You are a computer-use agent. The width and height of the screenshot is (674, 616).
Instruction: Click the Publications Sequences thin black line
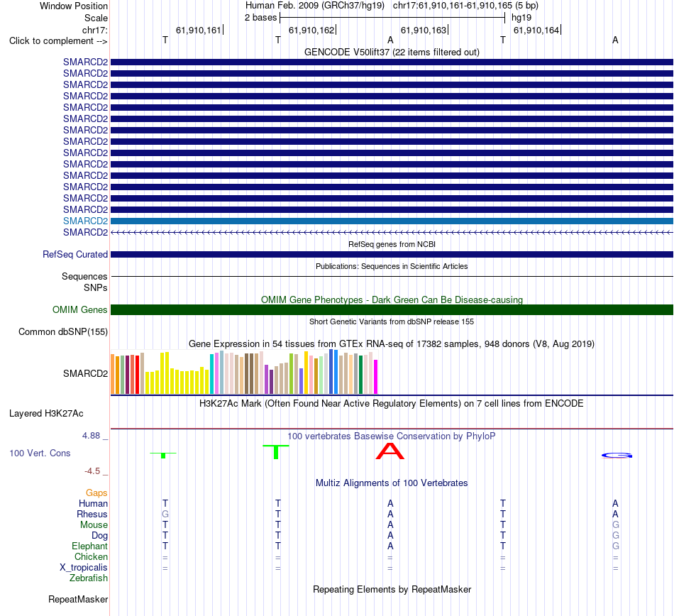tap(392, 276)
